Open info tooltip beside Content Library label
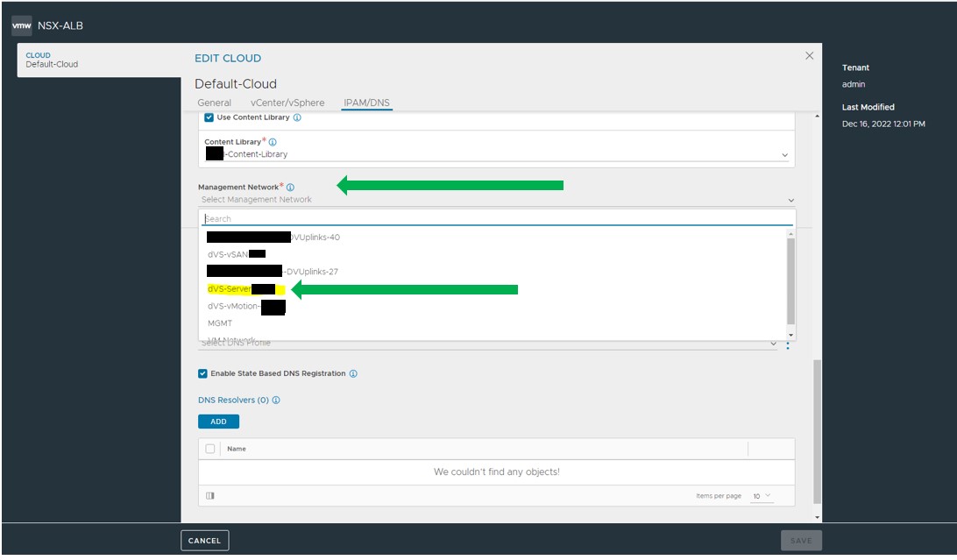 (273, 141)
